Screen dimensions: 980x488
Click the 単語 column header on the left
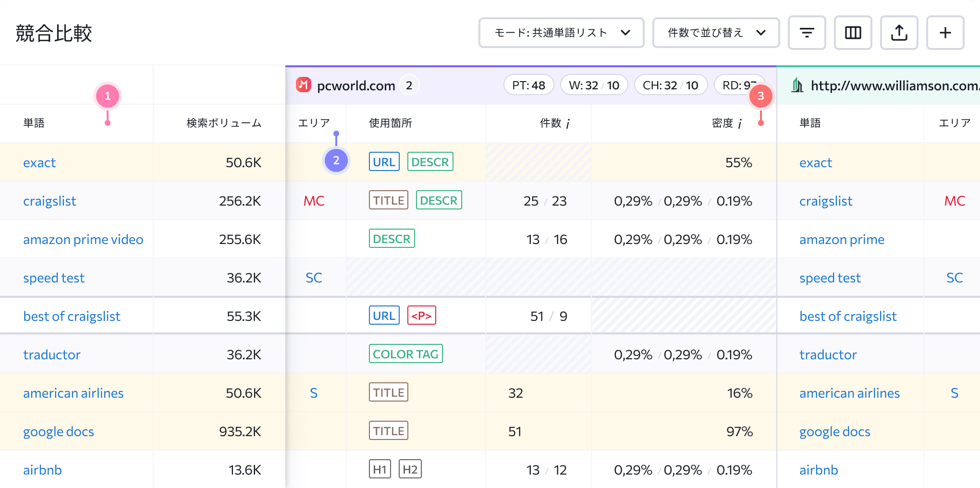pyautogui.click(x=34, y=123)
